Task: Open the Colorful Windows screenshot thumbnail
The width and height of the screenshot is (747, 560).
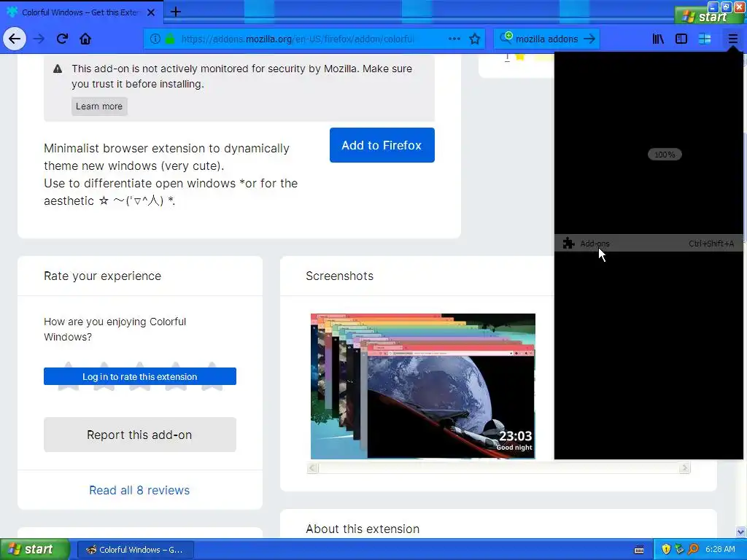Action: pyautogui.click(x=423, y=386)
